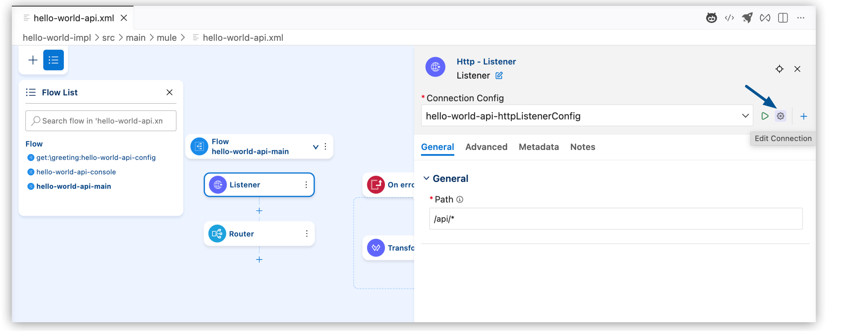Close the hello-world-api.xml tab
Screen dimensions: 868x331
coord(124,18)
